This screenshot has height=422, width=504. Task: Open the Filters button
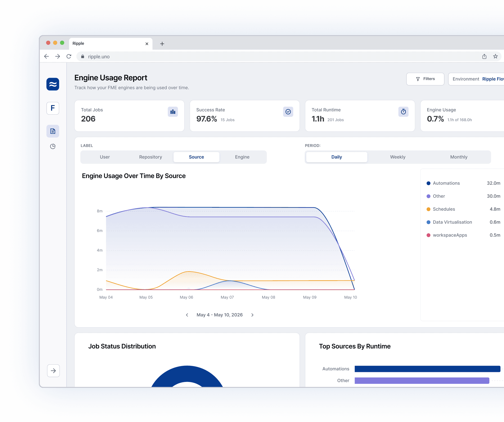425,79
